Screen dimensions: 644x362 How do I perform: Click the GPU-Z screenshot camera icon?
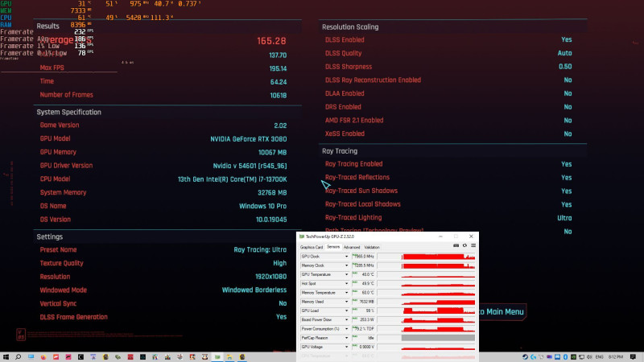pyautogui.click(x=456, y=245)
